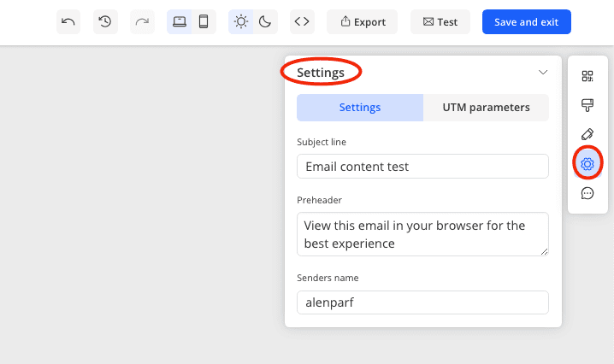Click the undo arrow icon

click(x=68, y=22)
